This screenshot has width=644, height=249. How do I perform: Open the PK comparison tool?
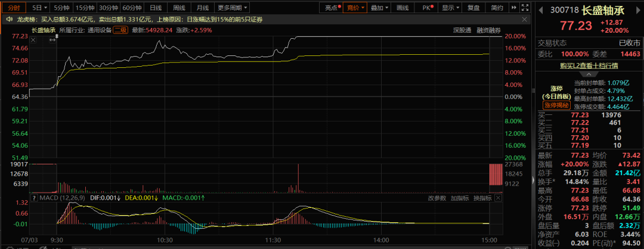tap(427, 7)
